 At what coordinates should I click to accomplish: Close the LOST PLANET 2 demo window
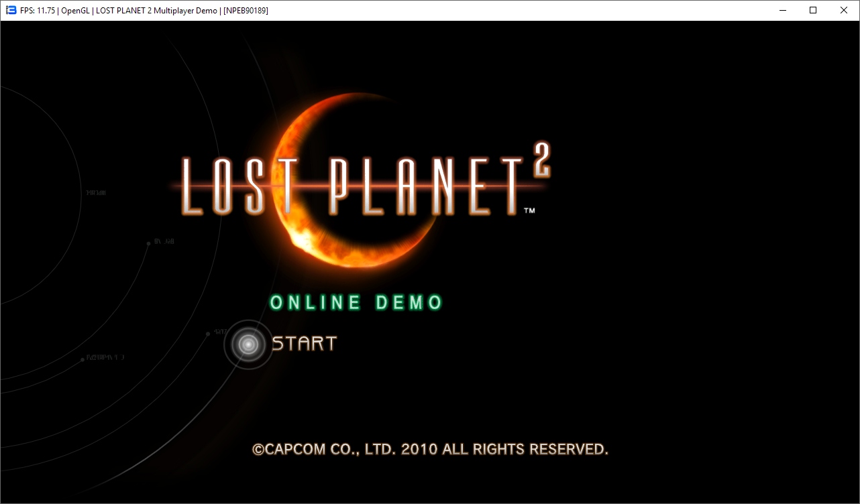click(844, 10)
